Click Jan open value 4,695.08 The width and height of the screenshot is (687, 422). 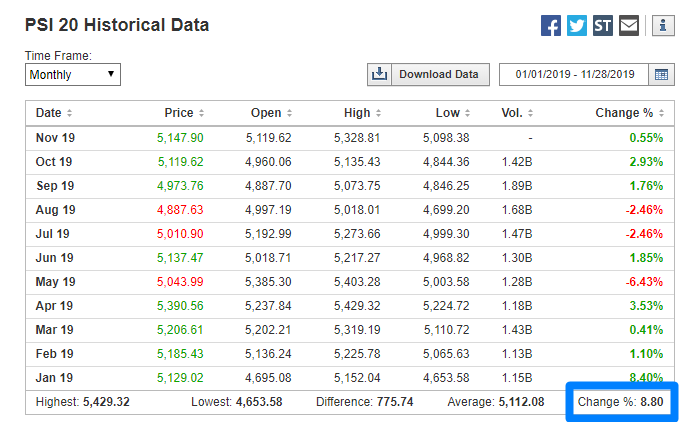click(268, 378)
